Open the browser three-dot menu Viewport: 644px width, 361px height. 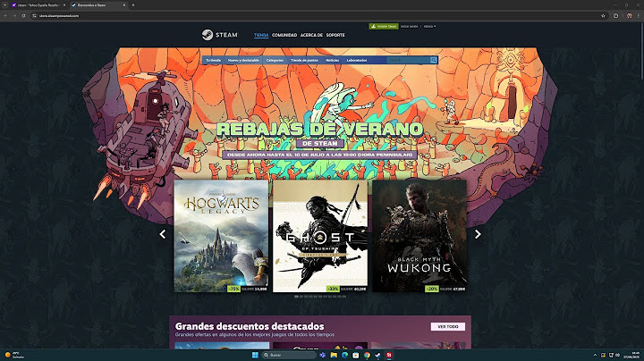pos(639,15)
